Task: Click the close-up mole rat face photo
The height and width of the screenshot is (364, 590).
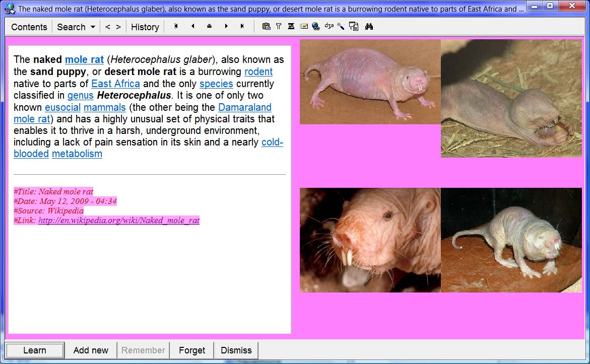Action: pos(370,240)
